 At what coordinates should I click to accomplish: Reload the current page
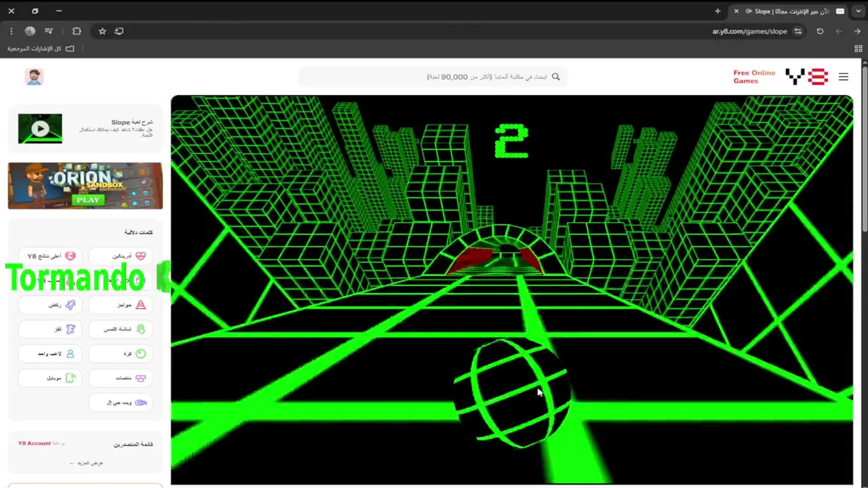[820, 31]
